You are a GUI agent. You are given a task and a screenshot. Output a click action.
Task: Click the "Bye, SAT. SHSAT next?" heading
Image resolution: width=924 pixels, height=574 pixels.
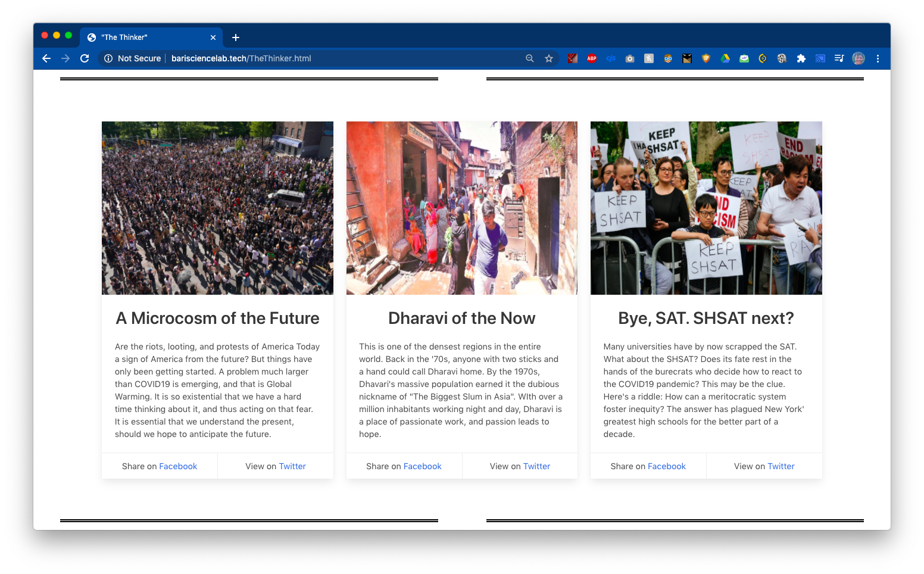706,318
